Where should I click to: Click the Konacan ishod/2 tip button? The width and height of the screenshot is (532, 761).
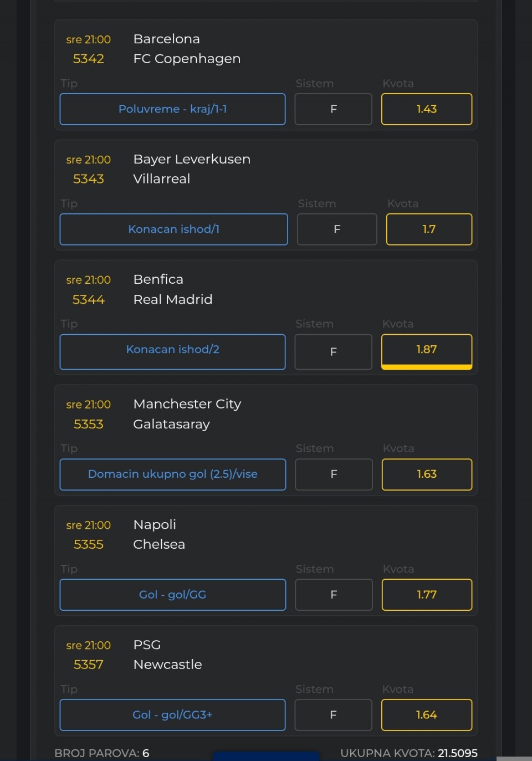click(x=172, y=350)
